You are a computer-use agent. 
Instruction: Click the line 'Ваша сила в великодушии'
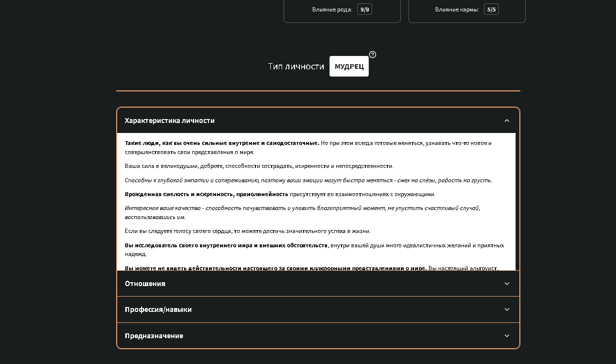tap(259, 166)
